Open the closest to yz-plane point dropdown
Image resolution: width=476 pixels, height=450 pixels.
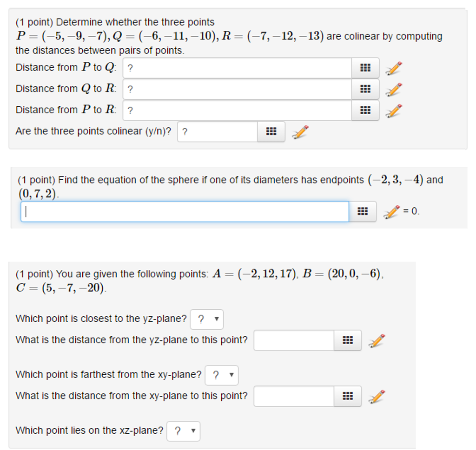206,319
